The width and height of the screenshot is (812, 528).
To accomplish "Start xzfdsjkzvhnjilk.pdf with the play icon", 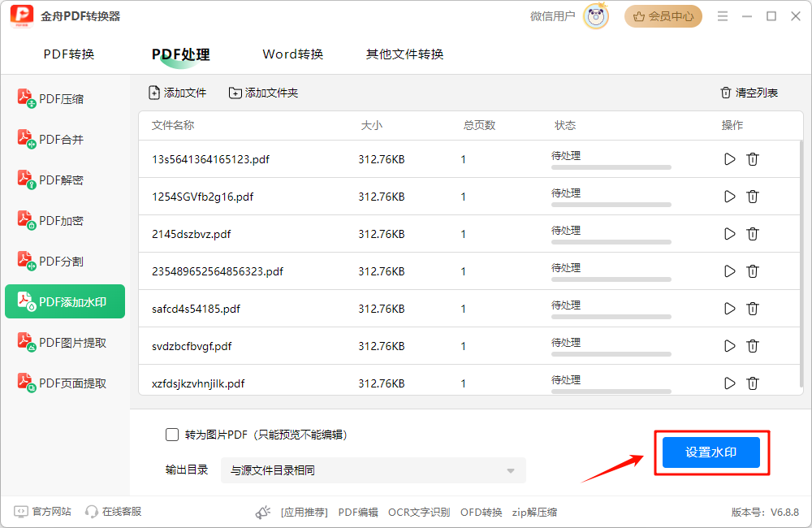I will click(730, 383).
